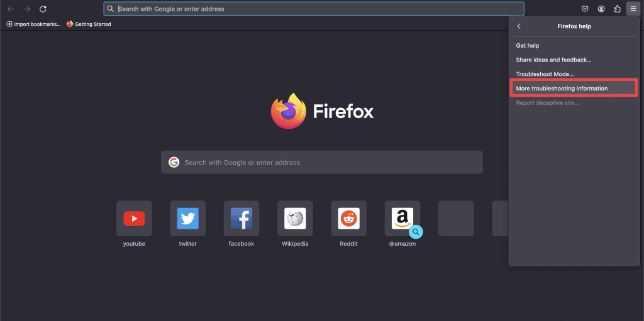Viewport: 644px width, 321px height.
Task: Choose Share ideas and feedback…
Action: (574, 60)
